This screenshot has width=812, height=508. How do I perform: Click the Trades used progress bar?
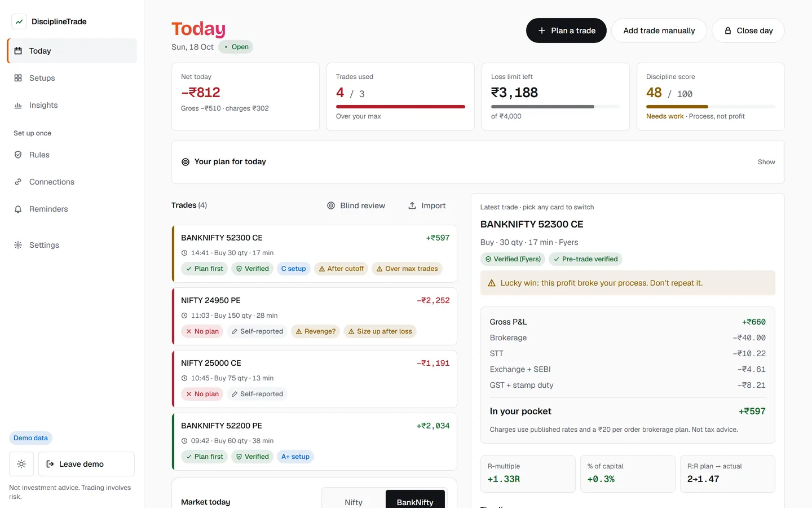coord(400,107)
